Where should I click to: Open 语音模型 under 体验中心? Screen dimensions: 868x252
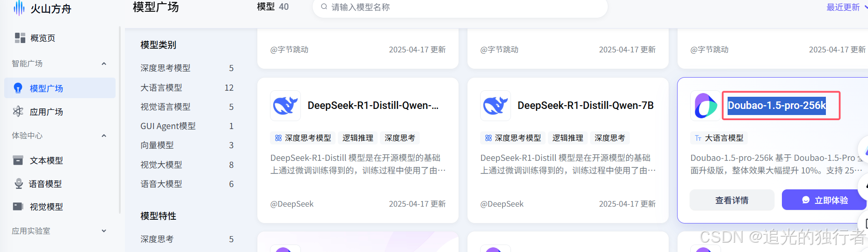[x=60, y=183]
